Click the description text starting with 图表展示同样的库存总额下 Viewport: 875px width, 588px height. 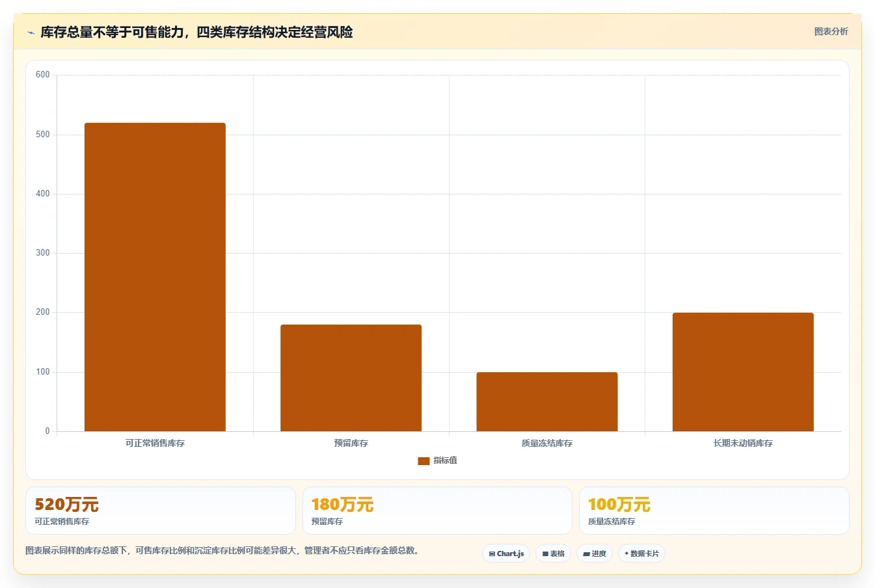coord(224,550)
